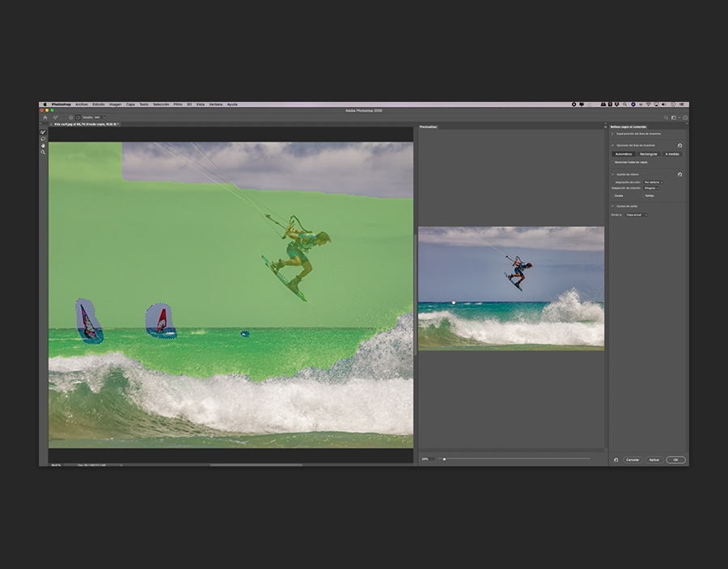Open the Ventana menu

215,104
